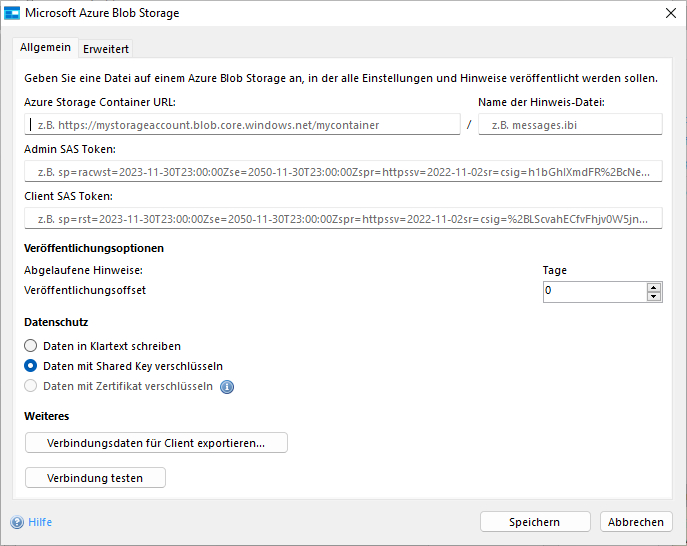Click into the Admin SAS Token field
The image size is (687, 546).
[x=343, y=171]
